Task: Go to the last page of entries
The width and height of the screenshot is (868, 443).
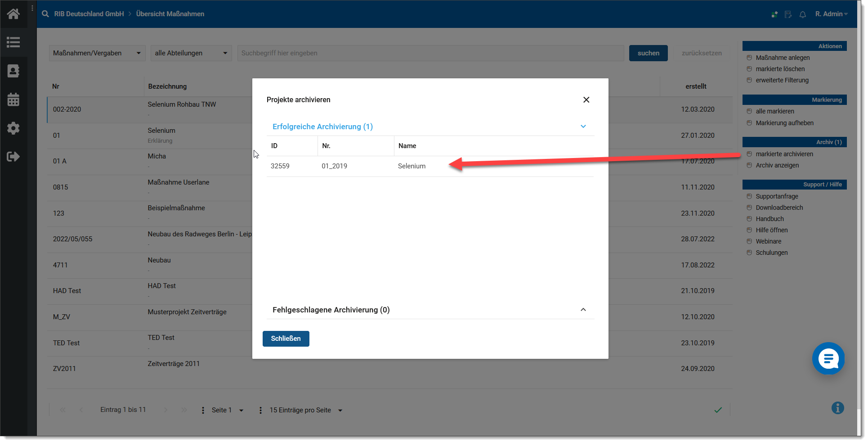Action: [184, 410]
